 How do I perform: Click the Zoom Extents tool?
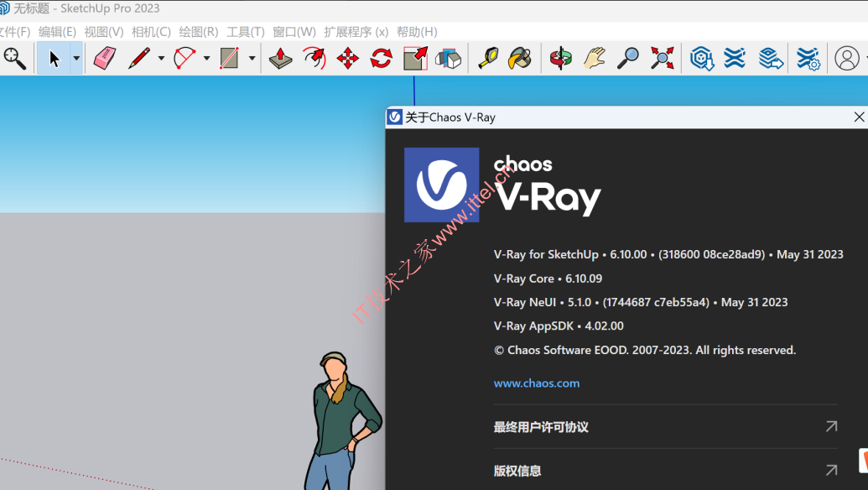[662, 58]
